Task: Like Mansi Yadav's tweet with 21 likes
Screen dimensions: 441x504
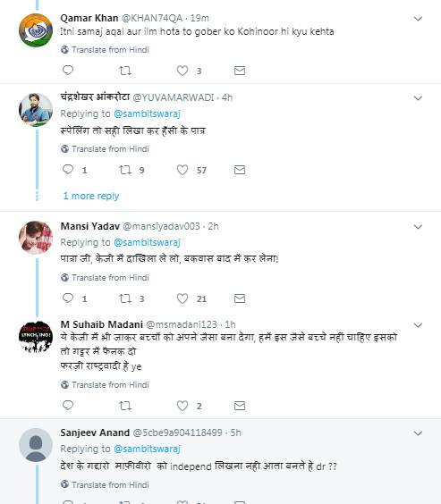Action: (x=182, y=298)
